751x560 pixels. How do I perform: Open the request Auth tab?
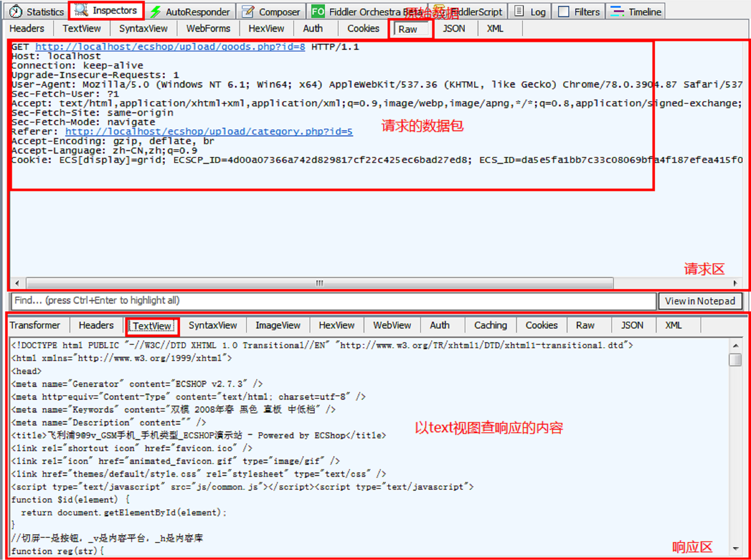tap(312, 29)
